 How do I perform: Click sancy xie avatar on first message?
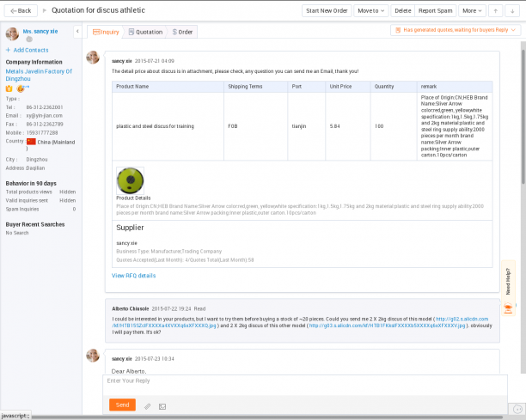coord(93,58)
